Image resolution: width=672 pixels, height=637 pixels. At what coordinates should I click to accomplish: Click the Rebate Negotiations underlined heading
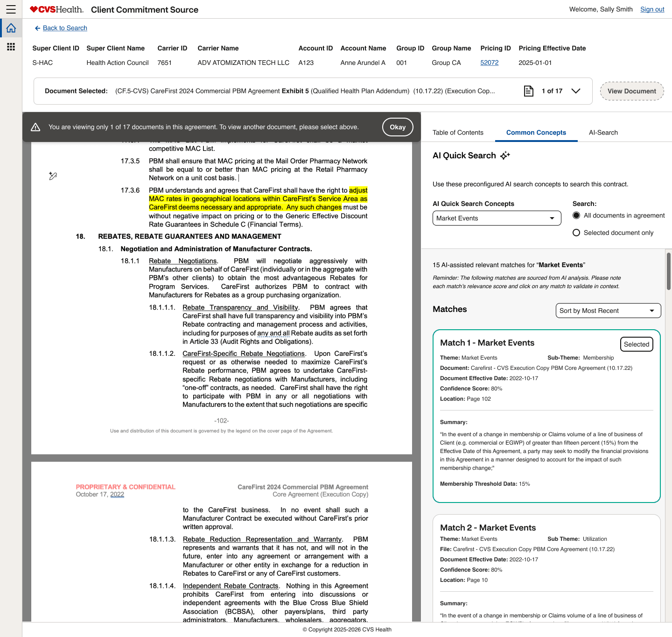tap(183, 261)
